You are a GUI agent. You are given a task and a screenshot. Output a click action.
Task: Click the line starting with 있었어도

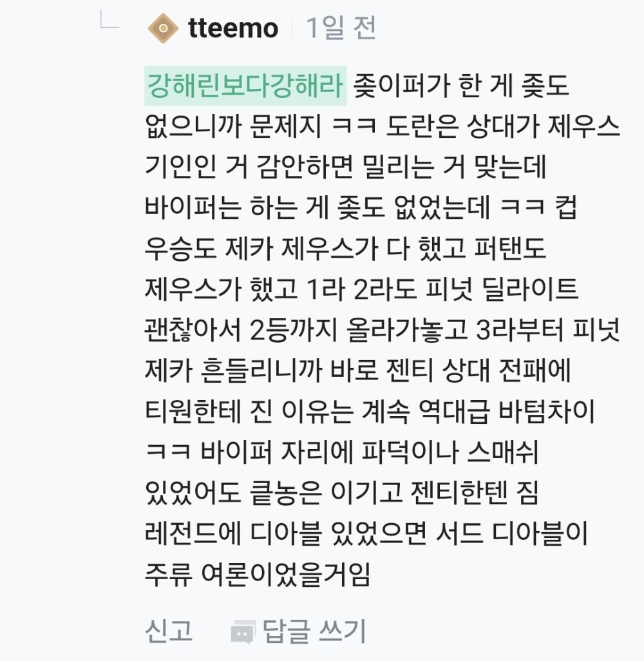point(341,493)
